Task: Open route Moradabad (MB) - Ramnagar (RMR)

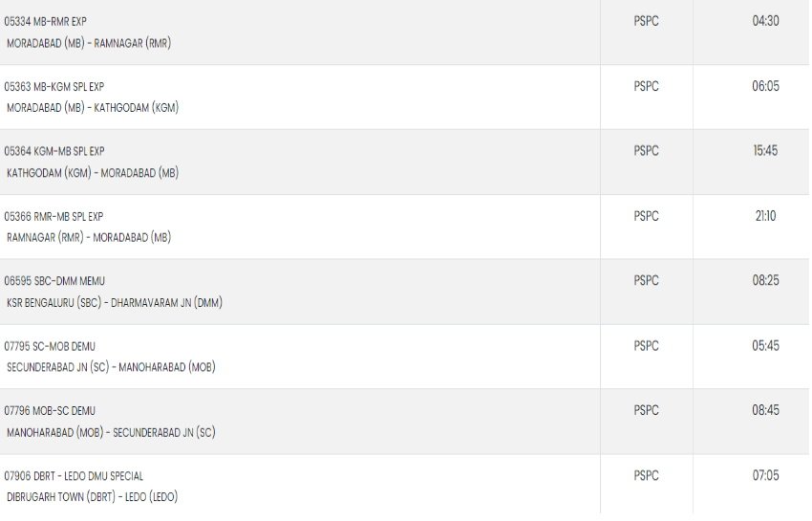Action: click(x=89, y=43)
